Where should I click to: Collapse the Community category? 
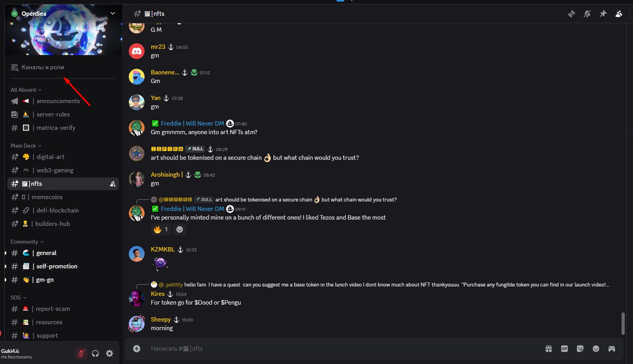click(27, 242)
